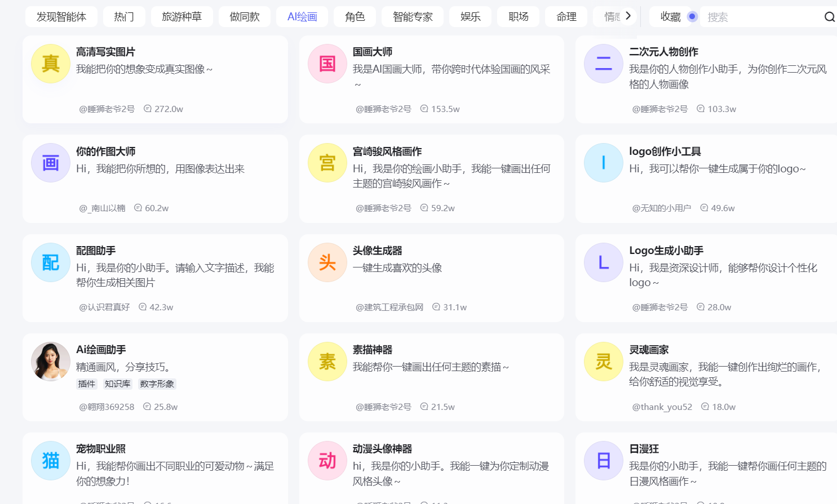Open 配图助手 by clicking its 配 icon
The width and height of the screenshot is (837, 504).
[x=50, y=262]
